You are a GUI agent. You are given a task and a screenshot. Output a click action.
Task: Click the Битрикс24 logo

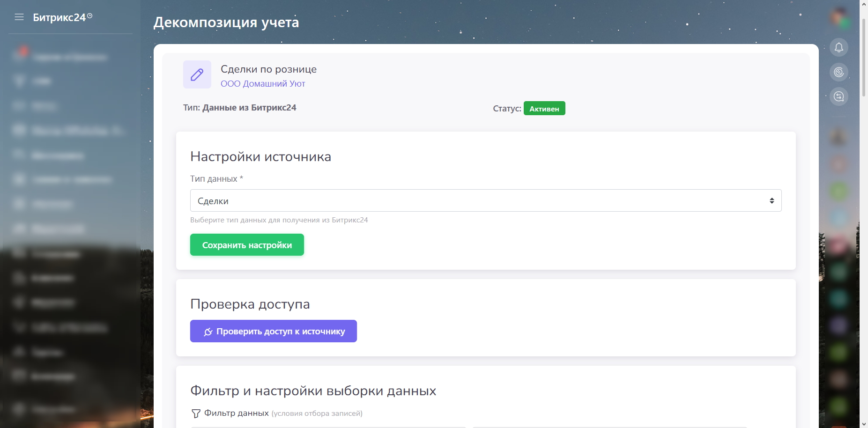tap(59, 17)
